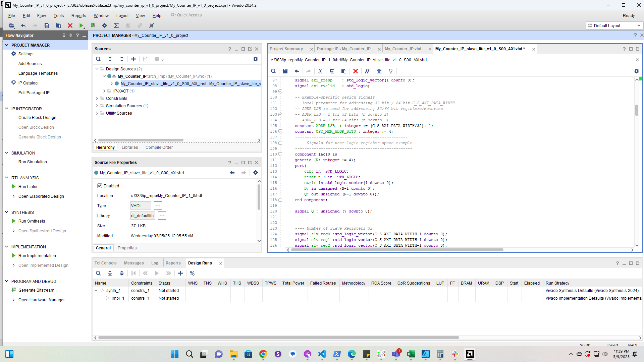Open the Sources panel settings gear
644x362 pixels.
click(256, 59)
